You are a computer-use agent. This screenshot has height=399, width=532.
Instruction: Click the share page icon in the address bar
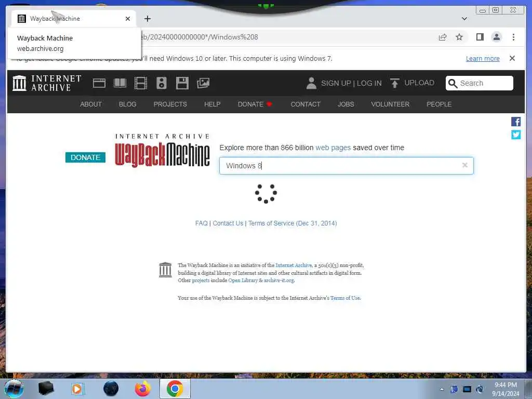point(443,37)
